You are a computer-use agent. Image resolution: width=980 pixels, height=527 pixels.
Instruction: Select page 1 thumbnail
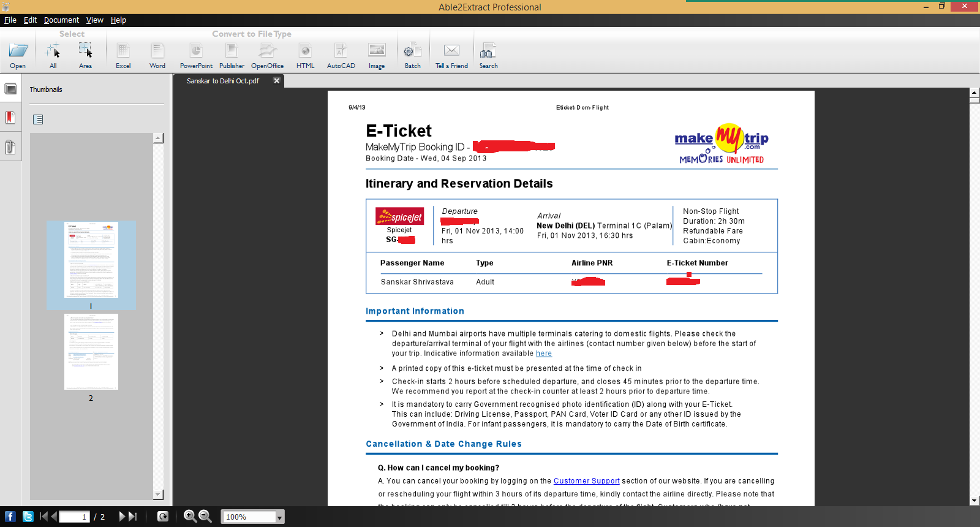pos(91,260)
